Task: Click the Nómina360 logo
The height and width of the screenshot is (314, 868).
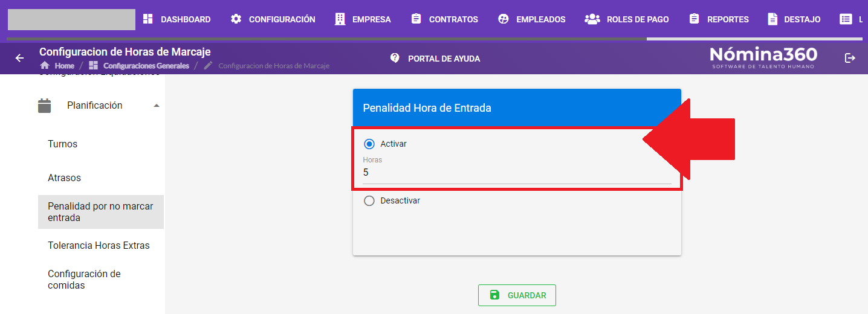Action: click(x=763, y=57)
